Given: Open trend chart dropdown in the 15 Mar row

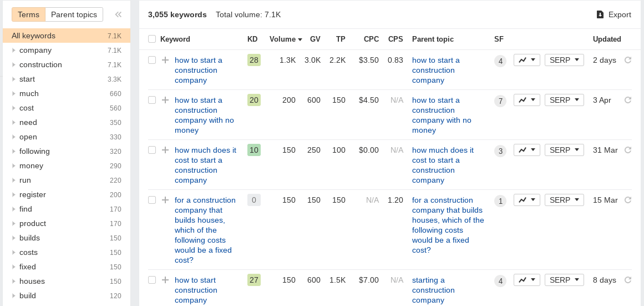Looking at the screenshot, I should [x=527, y=200].
